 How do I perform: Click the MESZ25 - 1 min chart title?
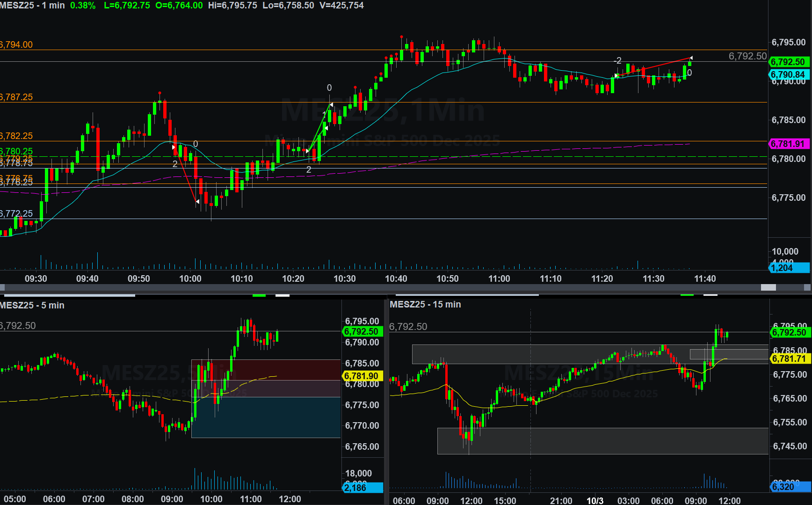[32, 6]
